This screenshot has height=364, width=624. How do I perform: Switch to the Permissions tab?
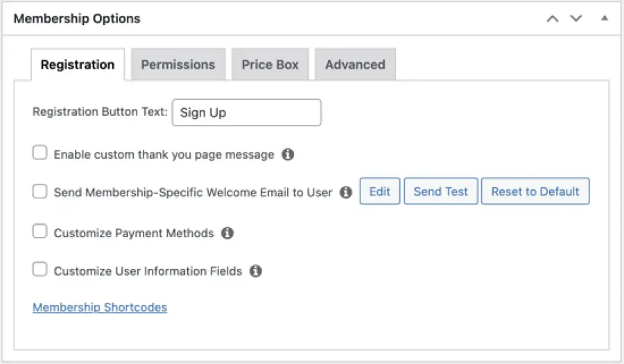click(x=178, y=64)
